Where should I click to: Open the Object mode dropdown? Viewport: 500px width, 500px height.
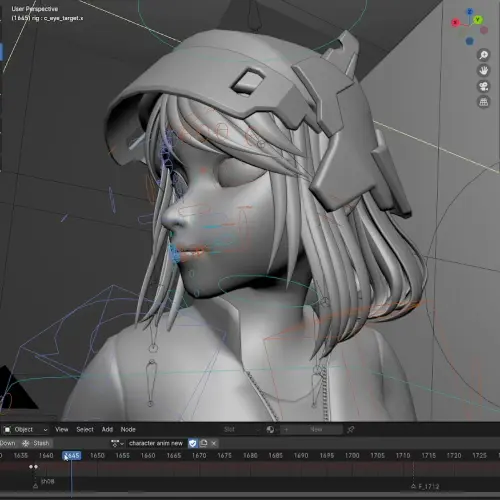26,430
